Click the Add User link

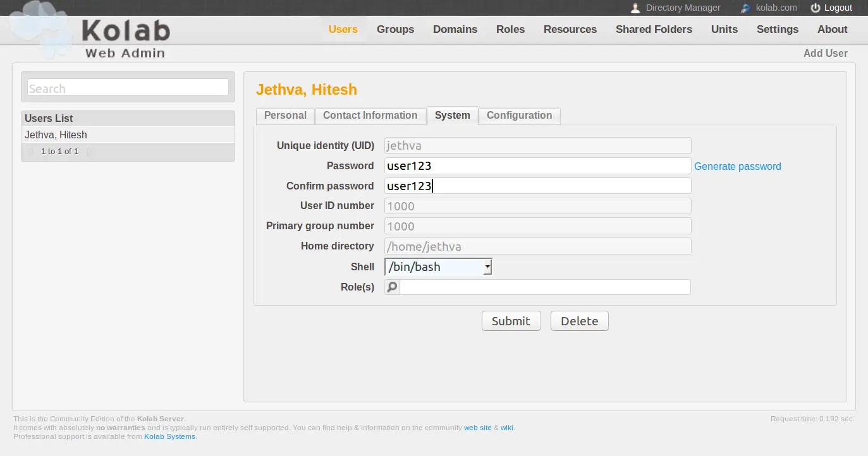[825, 54]
